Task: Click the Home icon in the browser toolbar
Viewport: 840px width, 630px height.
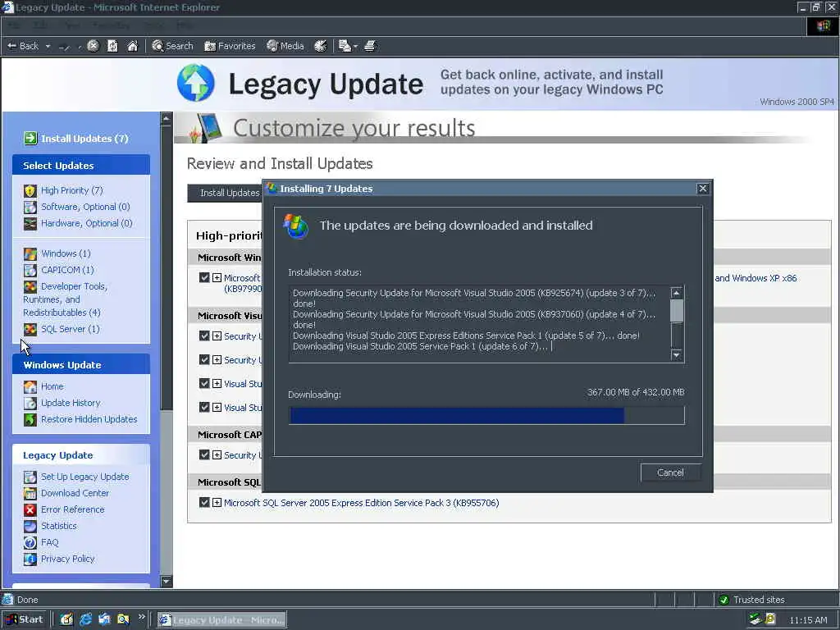Action: [132, 46]
